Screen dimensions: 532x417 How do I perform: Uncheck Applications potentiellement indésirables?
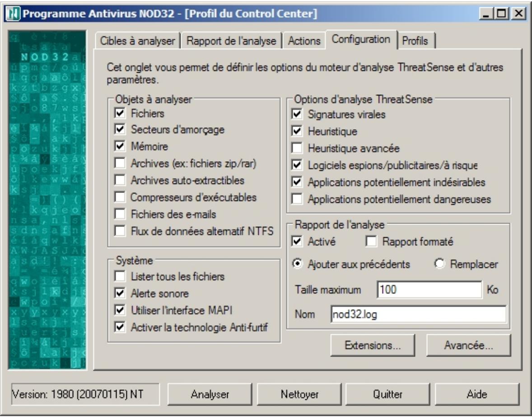coord(297,182)
